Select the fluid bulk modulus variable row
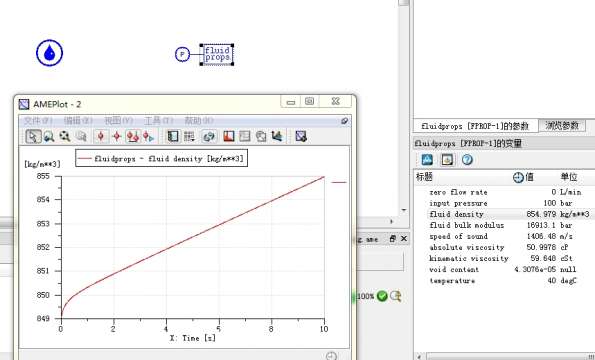The height and width of the screenshot is (360, 595). pyautogui.click(x=504, y=225)
